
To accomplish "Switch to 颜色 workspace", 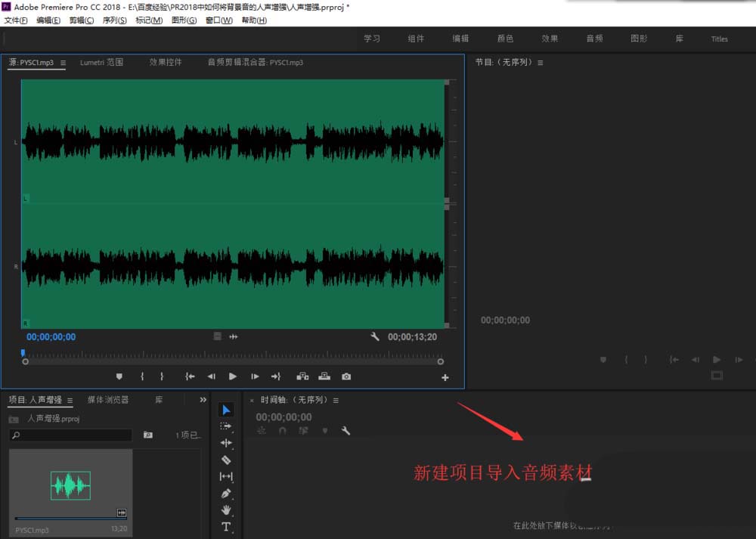I will [505, 39].
